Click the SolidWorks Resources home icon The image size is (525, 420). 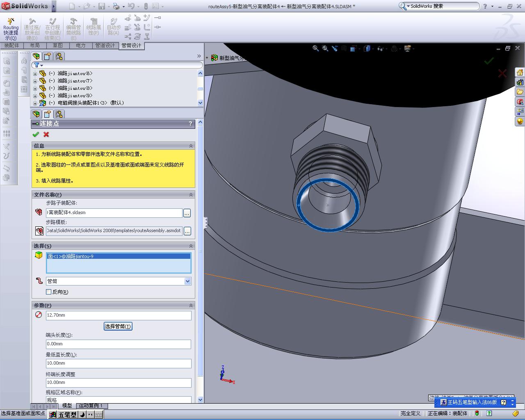click(520, 73)
